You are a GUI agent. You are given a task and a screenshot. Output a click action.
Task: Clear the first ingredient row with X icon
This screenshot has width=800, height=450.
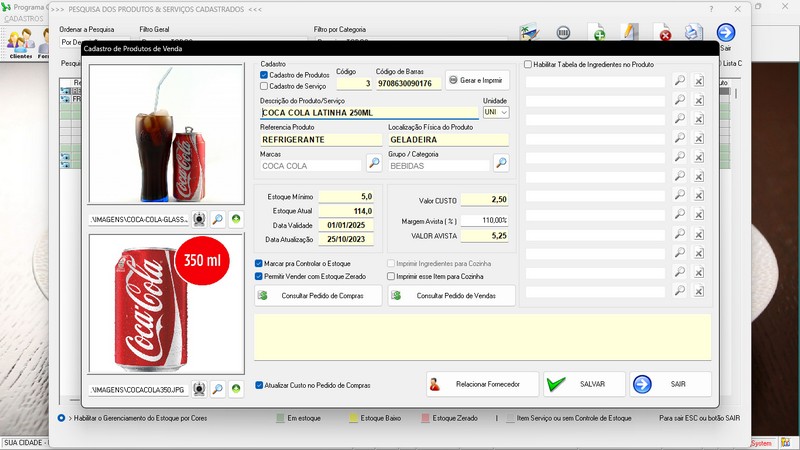tap(699, 81)
